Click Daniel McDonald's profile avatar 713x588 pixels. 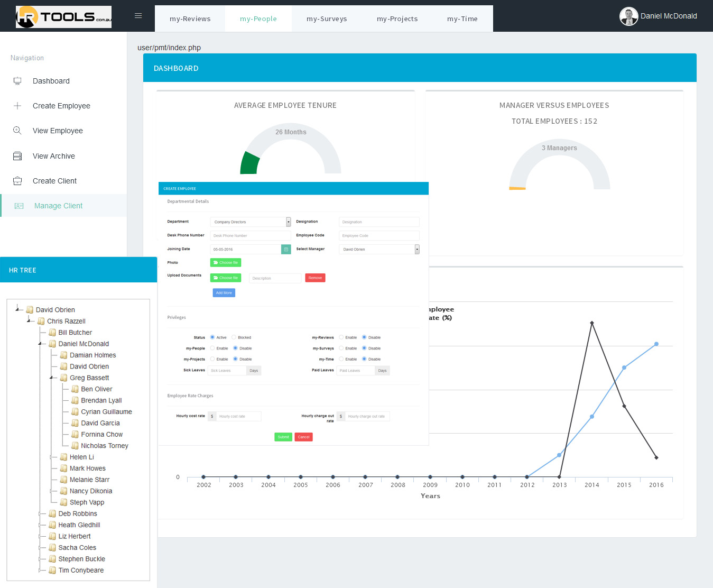(x=628, y=16)
